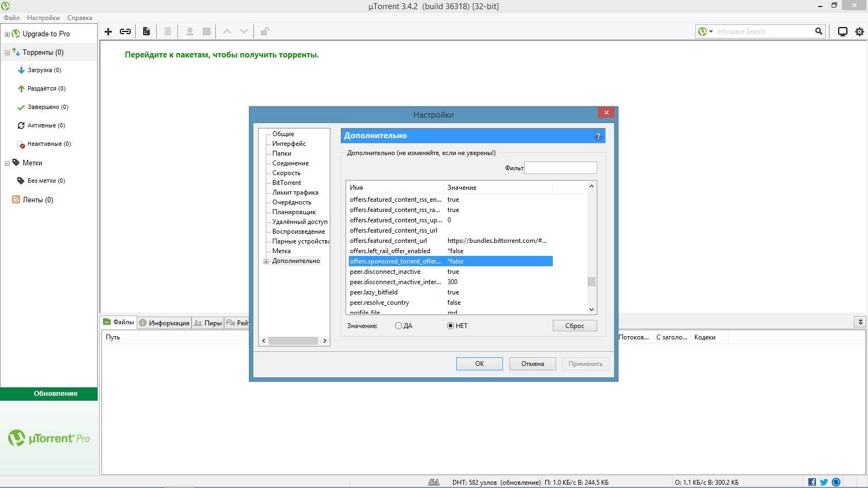Collapse the Торренты tree node
868x488 pixels.
point(7,53)
